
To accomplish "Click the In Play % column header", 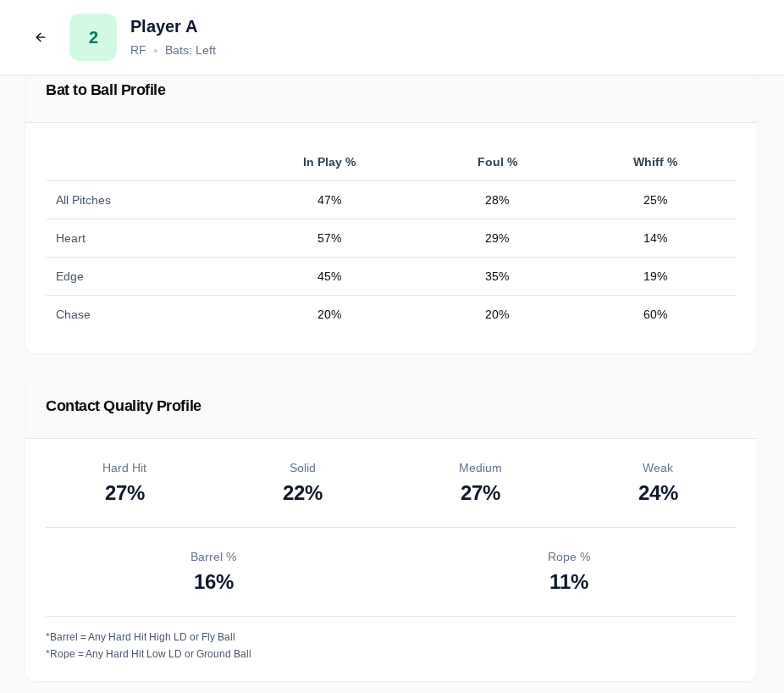I will [x=329, y=162].
